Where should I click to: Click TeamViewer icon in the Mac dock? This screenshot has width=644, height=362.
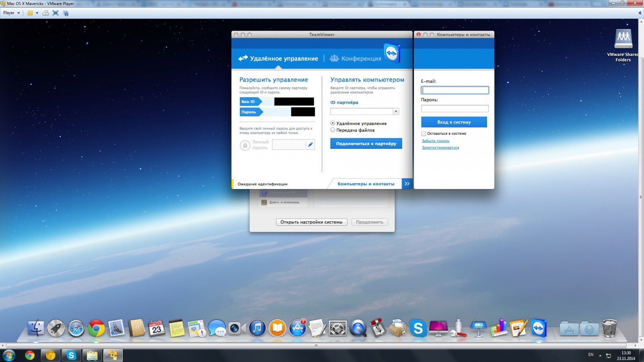[x=539, y=328]
